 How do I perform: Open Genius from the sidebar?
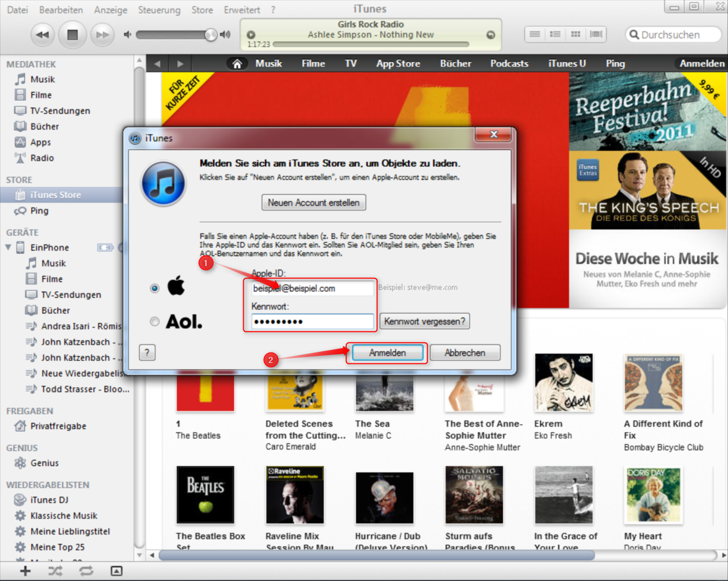(44, 463)
